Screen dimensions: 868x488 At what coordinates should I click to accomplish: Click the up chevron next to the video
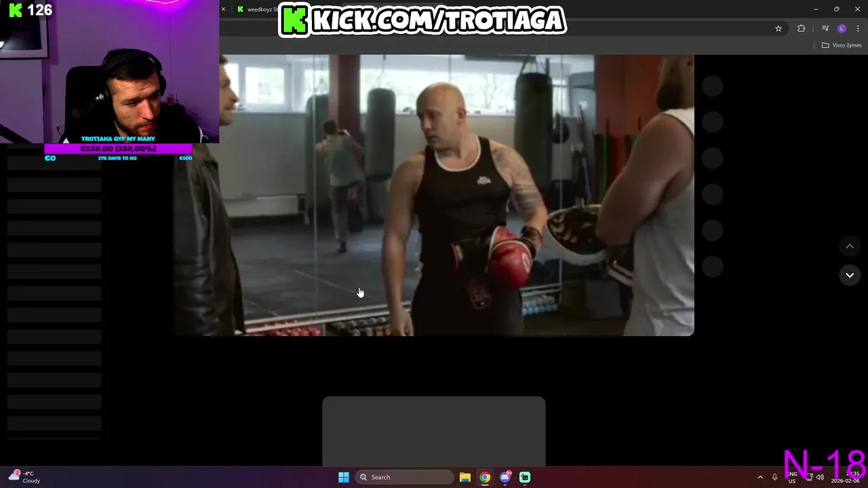click(850, 247)
